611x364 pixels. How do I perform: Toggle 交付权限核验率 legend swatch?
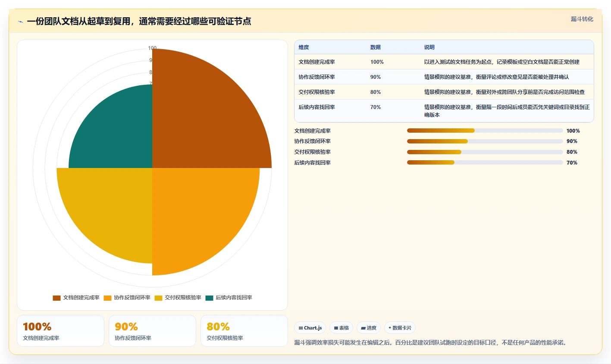pos(158,298)
